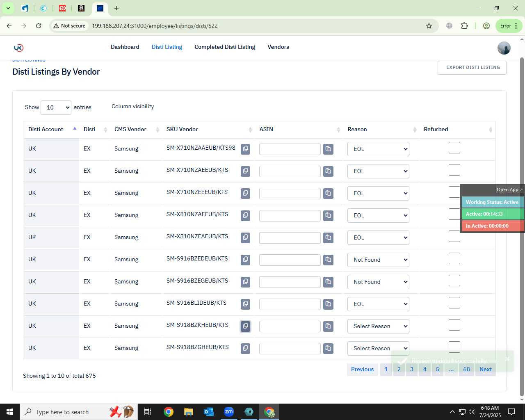The height and width of the screenshot is (420, 525).
Task: Open Reason dropdown for SM-S916BZEGEUB/KTS
Action: tap(378, 282)
